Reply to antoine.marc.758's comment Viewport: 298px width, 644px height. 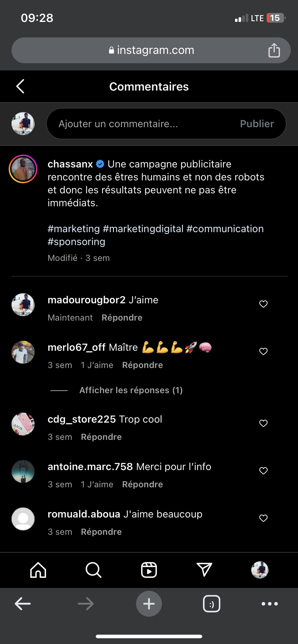[x=143, y=484]
